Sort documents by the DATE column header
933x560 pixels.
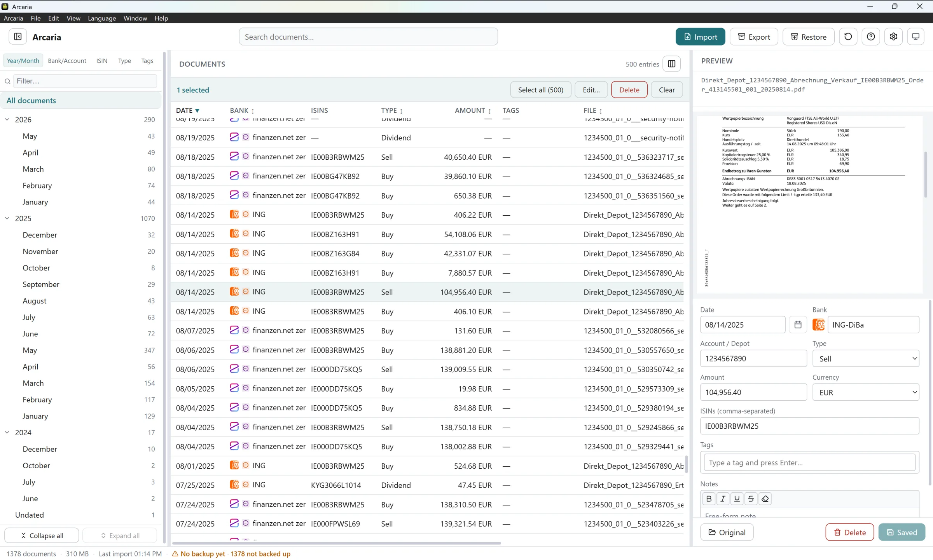tap(188, 110)
